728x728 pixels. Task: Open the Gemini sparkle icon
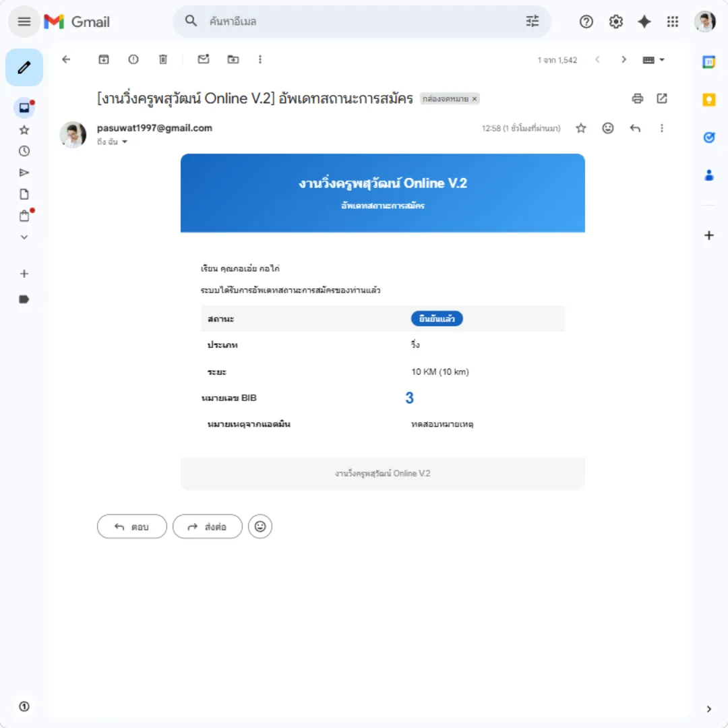point(644,22)
